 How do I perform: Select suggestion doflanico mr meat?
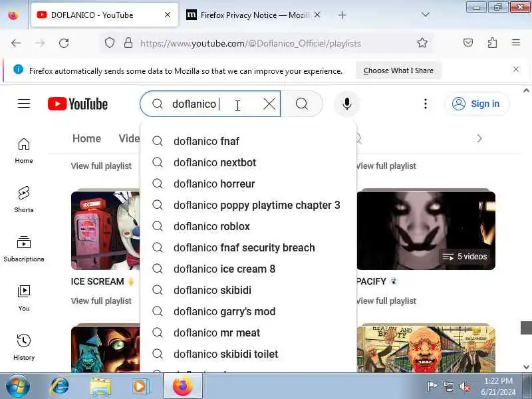248,333
